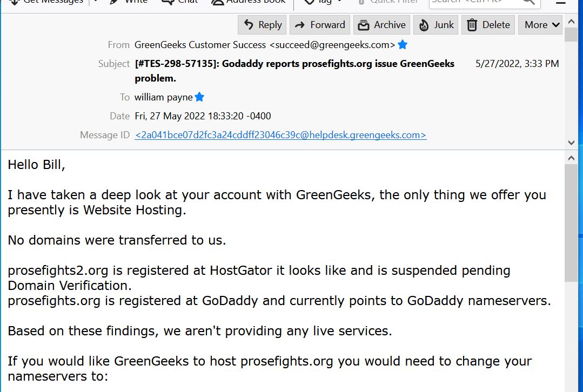Open the Message ID link

coord(281,135)
